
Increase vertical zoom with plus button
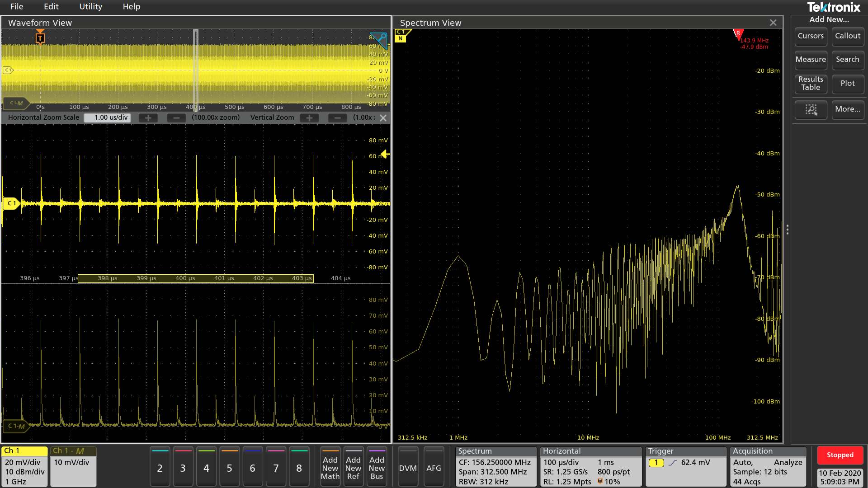(x=309, y=118)
